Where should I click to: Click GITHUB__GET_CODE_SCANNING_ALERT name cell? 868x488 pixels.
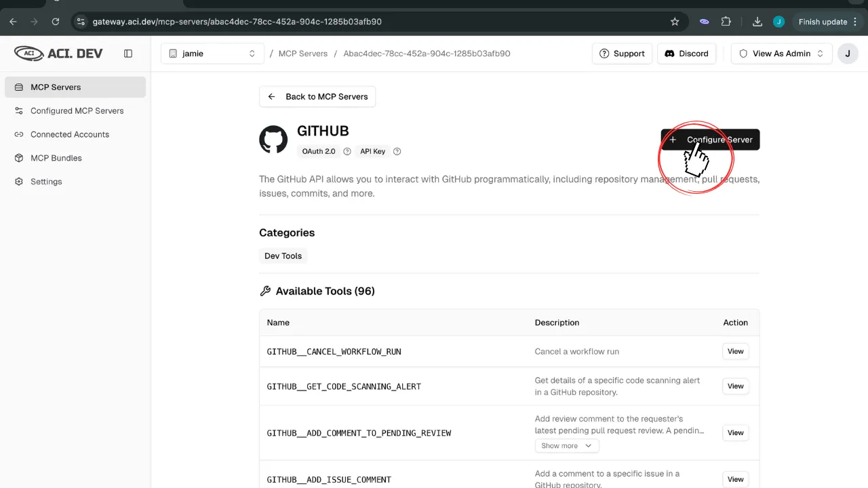pyautogui.click(x=344, y=386)
